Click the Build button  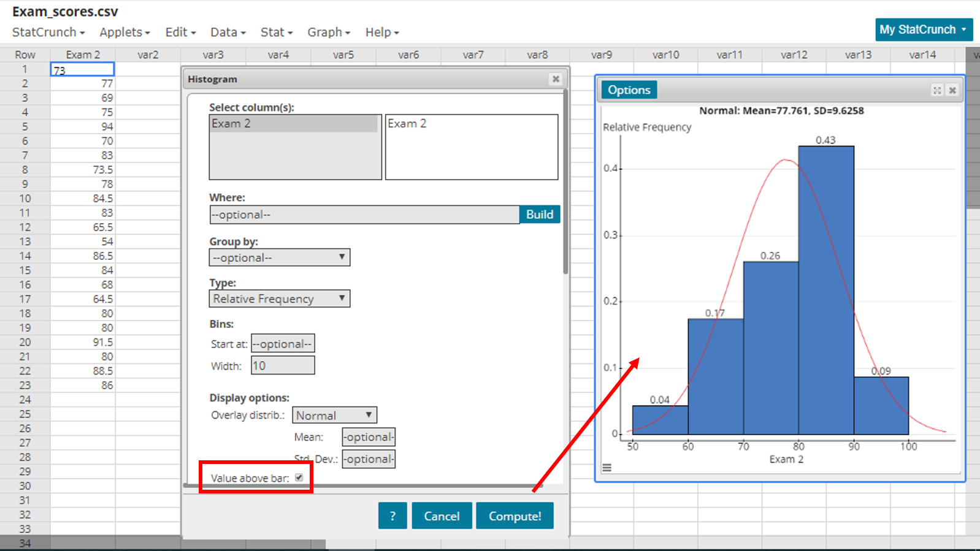540,215
